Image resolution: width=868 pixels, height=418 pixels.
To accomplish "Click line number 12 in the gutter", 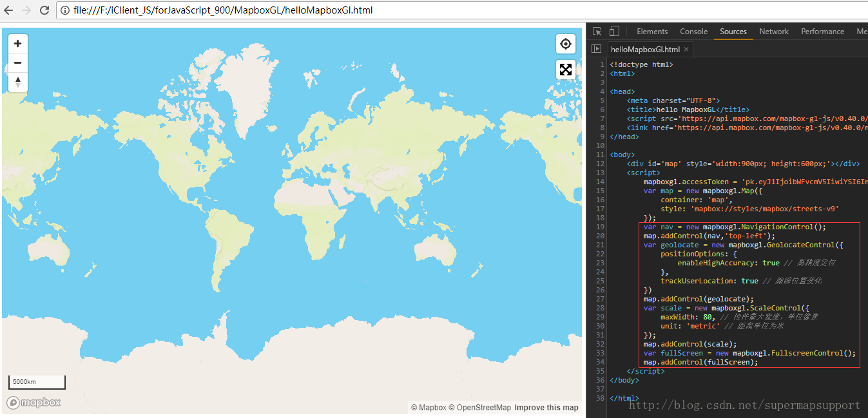I will [601, 164].
